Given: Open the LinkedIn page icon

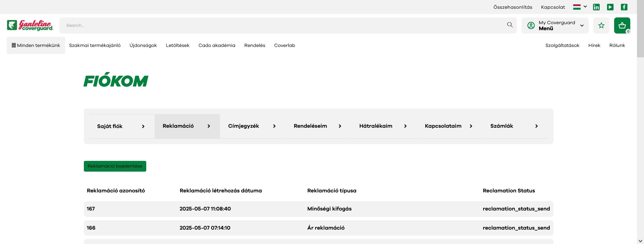Looking at the screenshot, I should [x=596, y=7].
